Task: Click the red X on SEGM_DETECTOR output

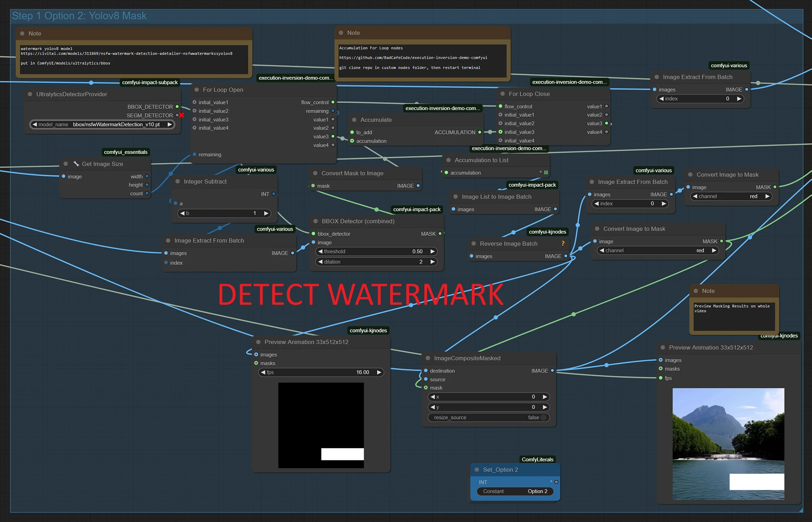Action: (182, 115)
